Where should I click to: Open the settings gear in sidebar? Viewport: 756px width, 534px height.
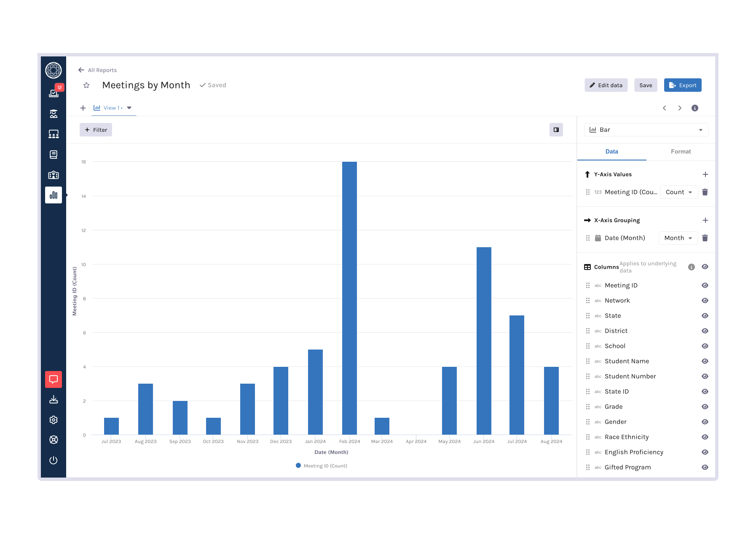tap(54, 420)
